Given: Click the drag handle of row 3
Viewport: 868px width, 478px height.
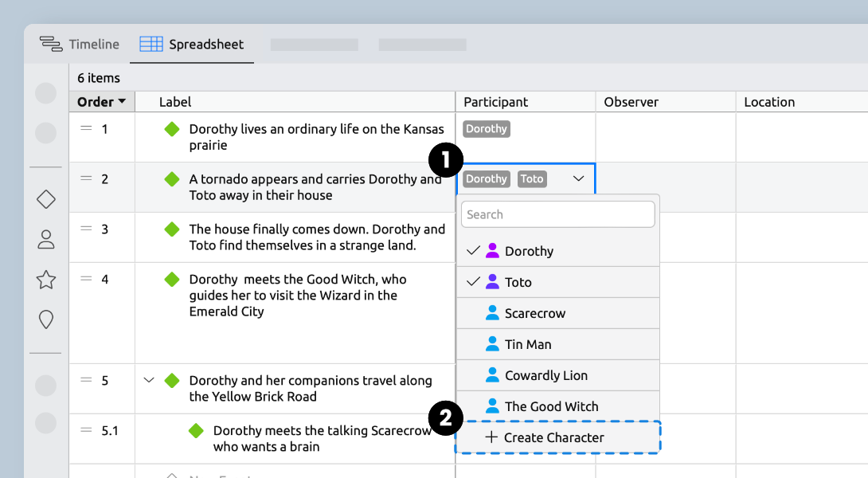Looking at the screenshot, I should pos(86,228).
